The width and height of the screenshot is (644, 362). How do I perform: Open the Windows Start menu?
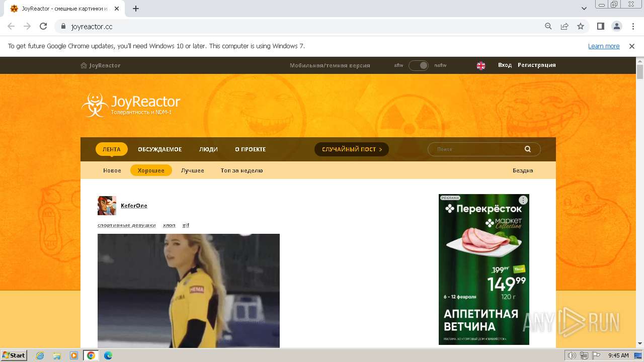14,355
